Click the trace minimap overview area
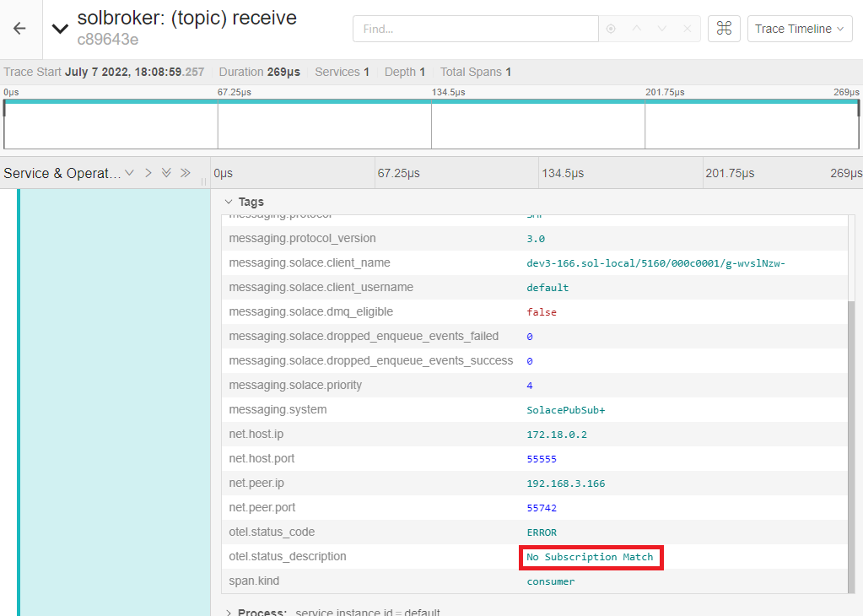 (431, 127)
